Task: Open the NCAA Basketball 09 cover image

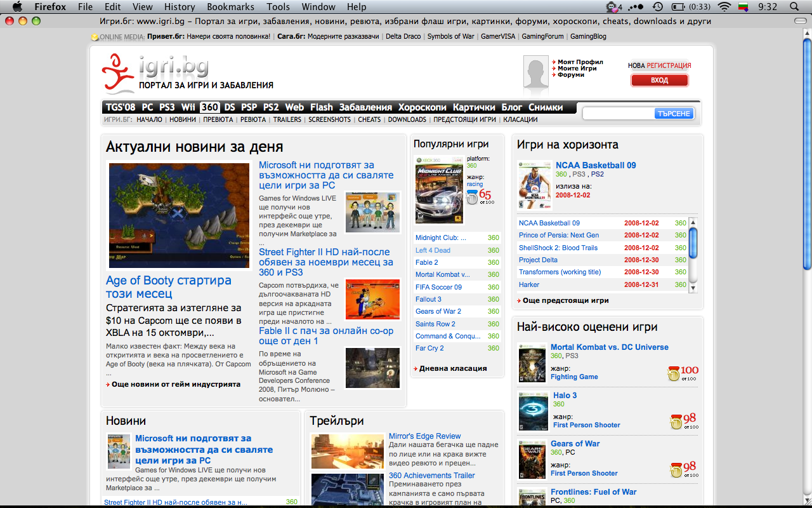Action: pos(534,184)
